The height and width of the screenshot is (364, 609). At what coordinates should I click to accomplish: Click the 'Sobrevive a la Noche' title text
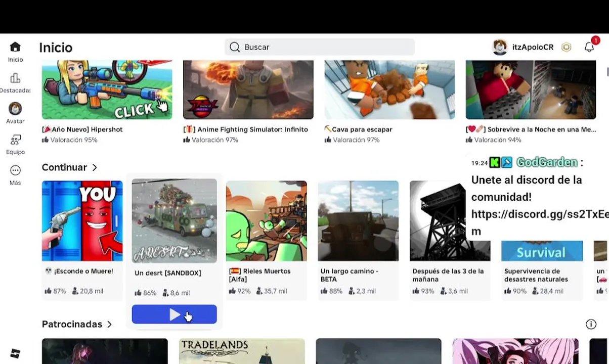(531, 129)
